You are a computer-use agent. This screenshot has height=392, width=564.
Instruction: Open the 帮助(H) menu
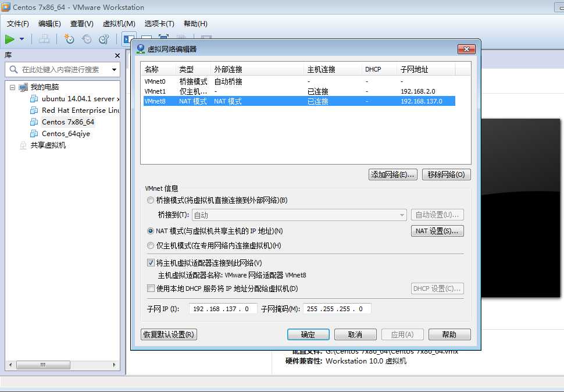196,24
